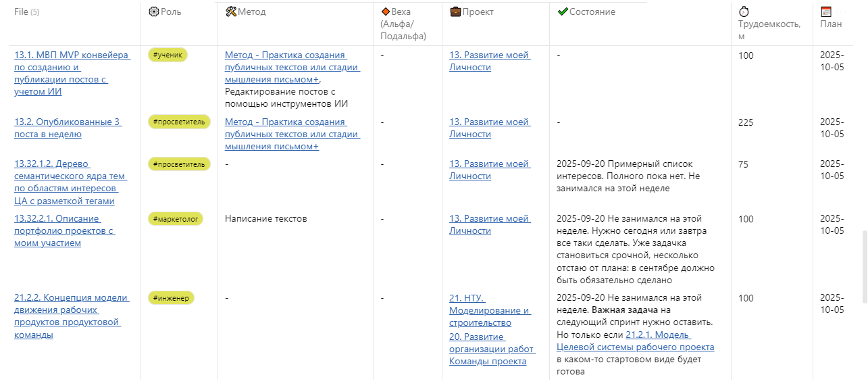Click the tools icon next to Метод
868x392 pixels.
point(231,11)
